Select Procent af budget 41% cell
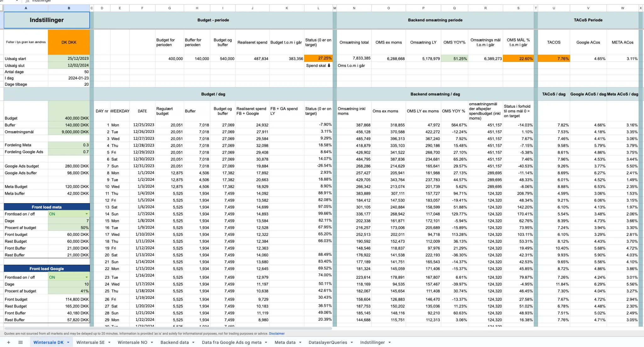The image size is (644, 347). pos(69,291)
